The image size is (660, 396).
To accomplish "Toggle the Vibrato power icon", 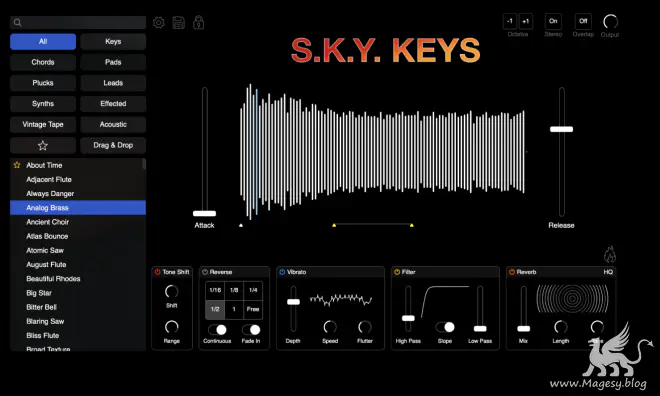I will pos(282,272).
